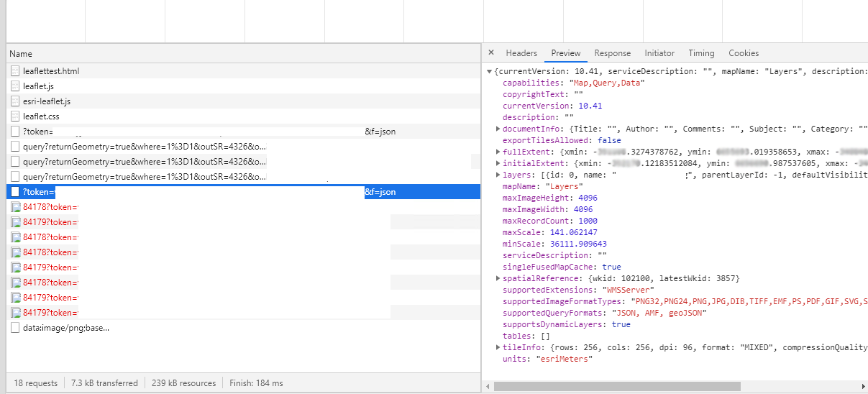
Task: Click the 18 requests status entry
Action: click(35, 383)
